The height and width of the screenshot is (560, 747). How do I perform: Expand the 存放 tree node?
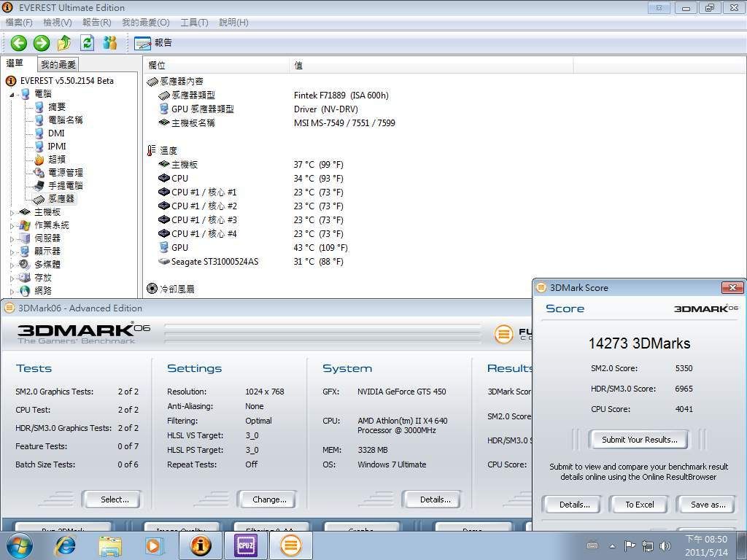[12, 278]
